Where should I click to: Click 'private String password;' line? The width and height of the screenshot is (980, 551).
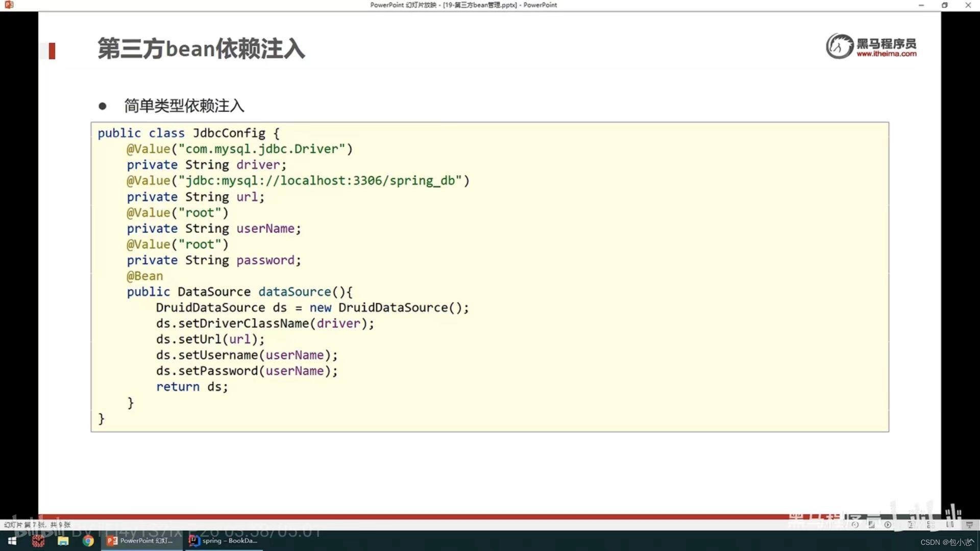click(214, 260)
